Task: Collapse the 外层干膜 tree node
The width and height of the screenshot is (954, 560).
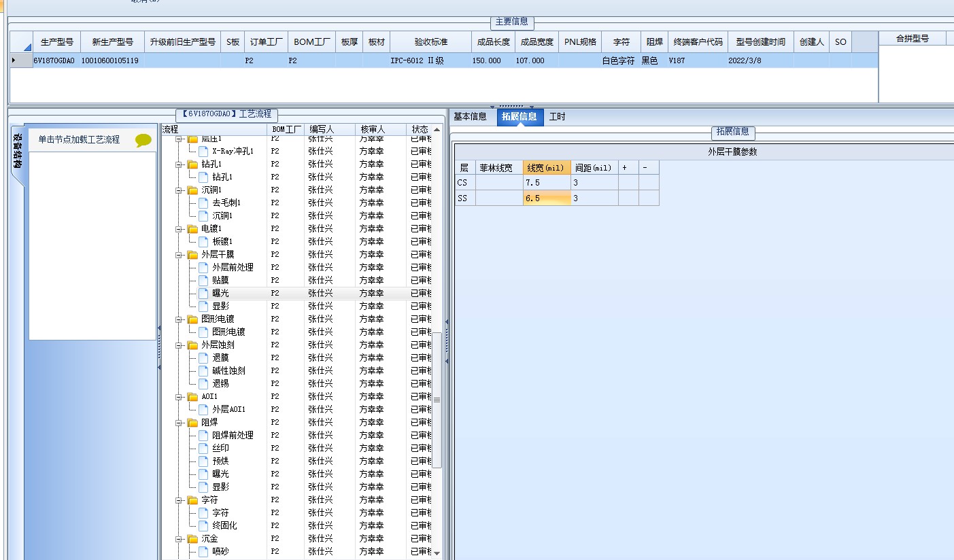Action: tap(180, 255)
